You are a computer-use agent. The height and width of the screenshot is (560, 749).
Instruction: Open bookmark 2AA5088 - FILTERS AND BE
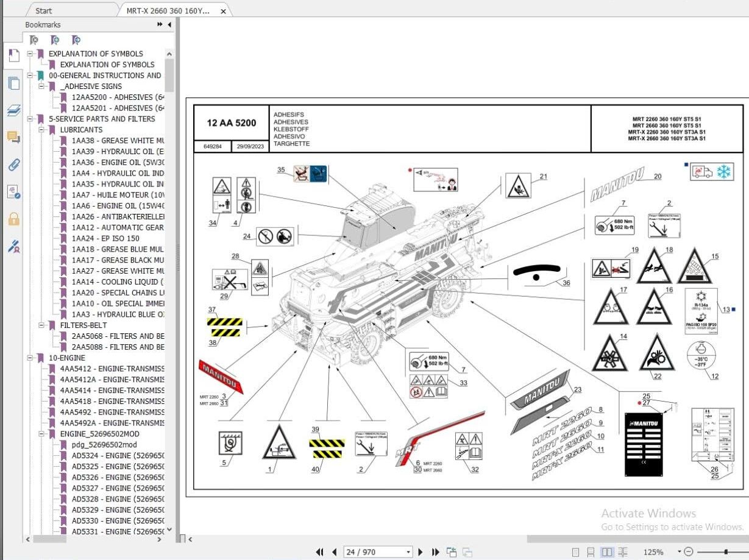point(118,347)
